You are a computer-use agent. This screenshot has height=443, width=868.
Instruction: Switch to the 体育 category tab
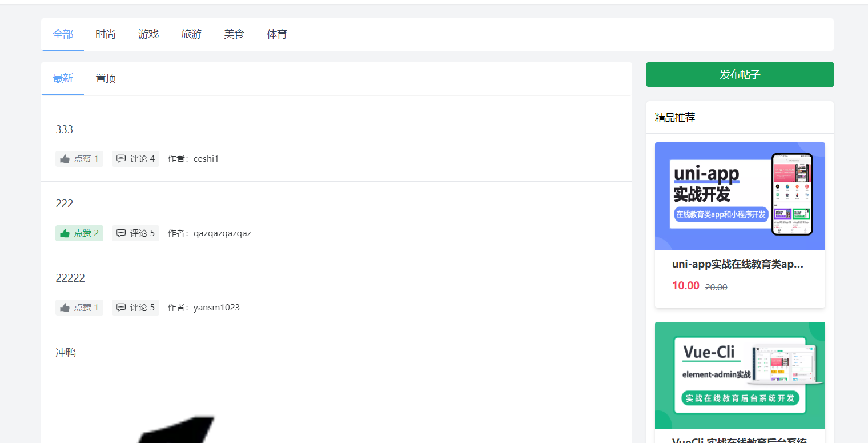coord(277,34)
